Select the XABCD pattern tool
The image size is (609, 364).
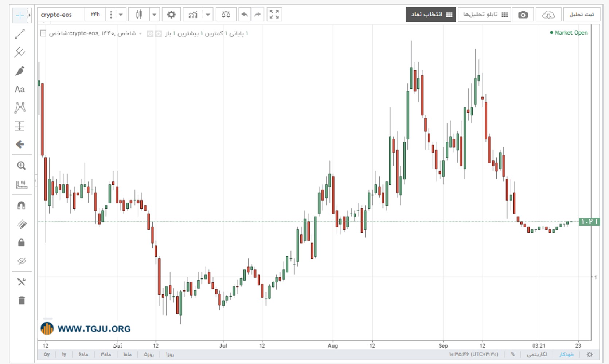[20, 107]
